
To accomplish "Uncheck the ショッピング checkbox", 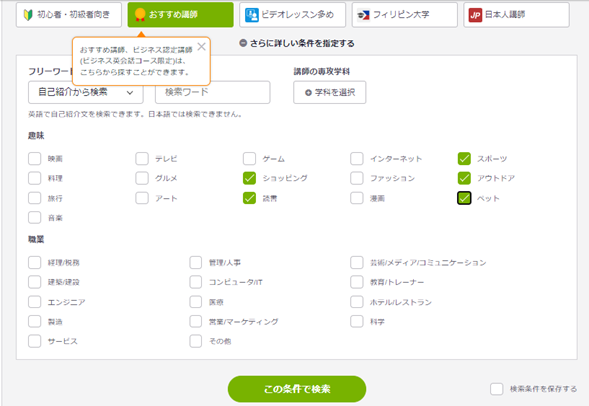I will point(249,178).
